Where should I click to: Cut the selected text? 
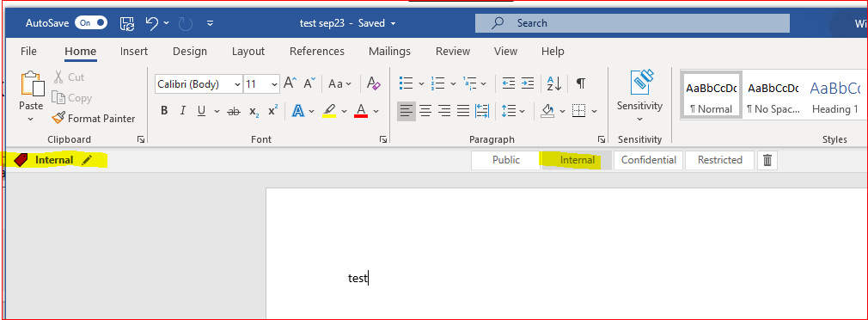click(69, 77)
